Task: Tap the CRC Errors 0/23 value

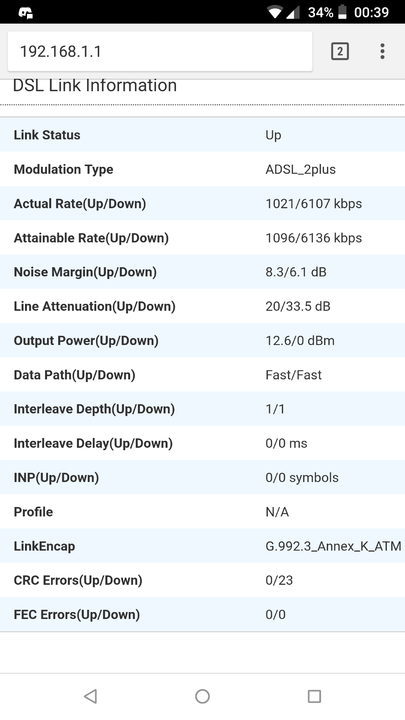Action: pos(279,580)
